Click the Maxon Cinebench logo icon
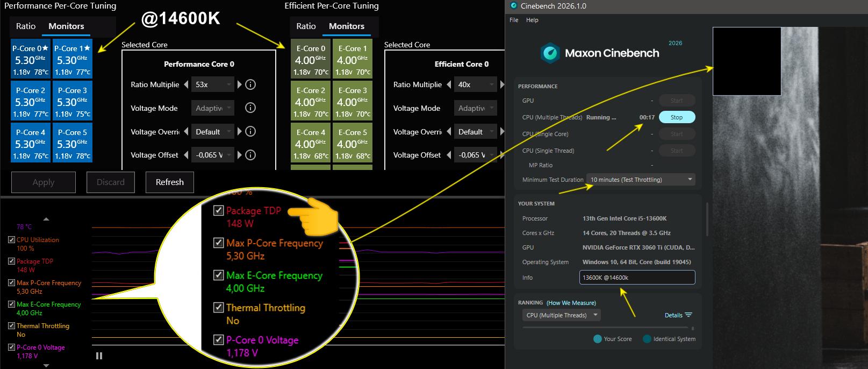Viewport: 868px width, 369px height. (550, 53)
